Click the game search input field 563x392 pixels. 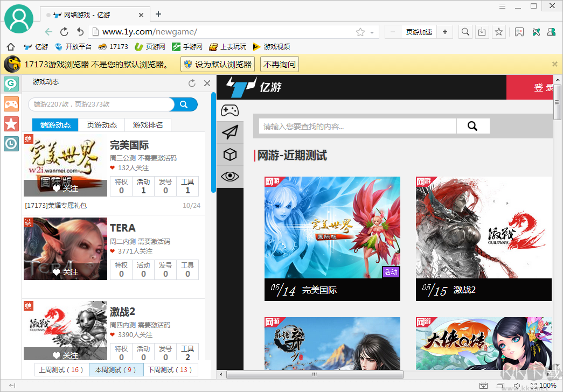(101, 104)
